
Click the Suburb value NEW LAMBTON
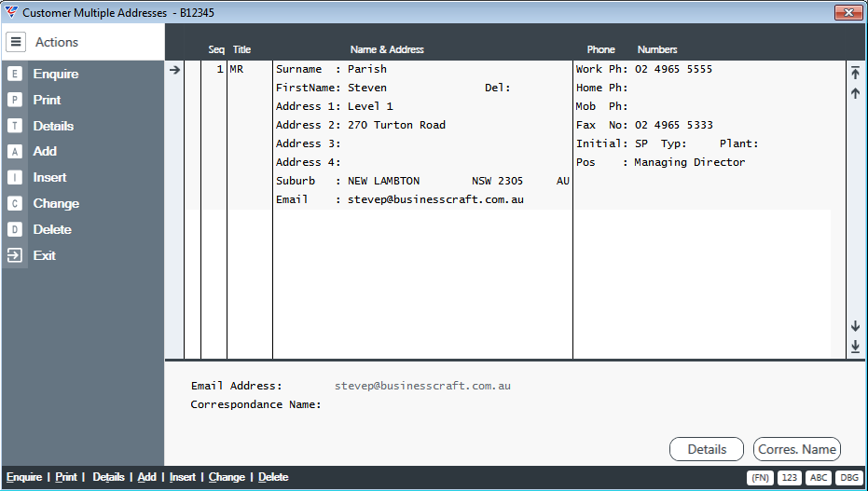tap(383, 181)
